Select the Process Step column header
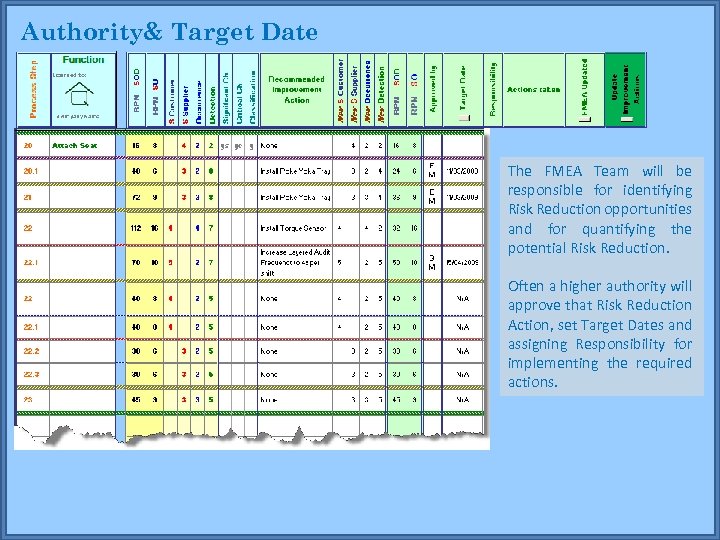The image size is (720, 540). (34, 90)
